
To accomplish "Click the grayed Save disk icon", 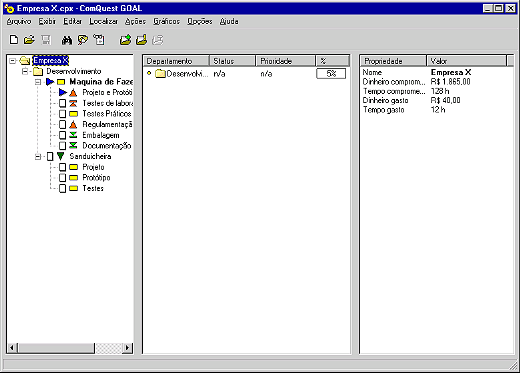I will 46,40.
